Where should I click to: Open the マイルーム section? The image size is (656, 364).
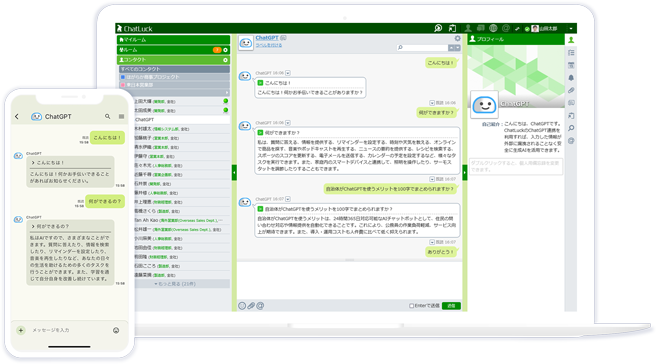173,40
